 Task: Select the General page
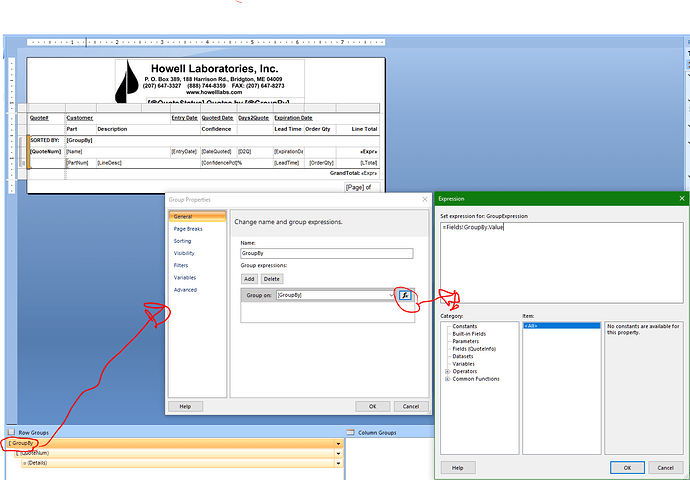point(197,216)
